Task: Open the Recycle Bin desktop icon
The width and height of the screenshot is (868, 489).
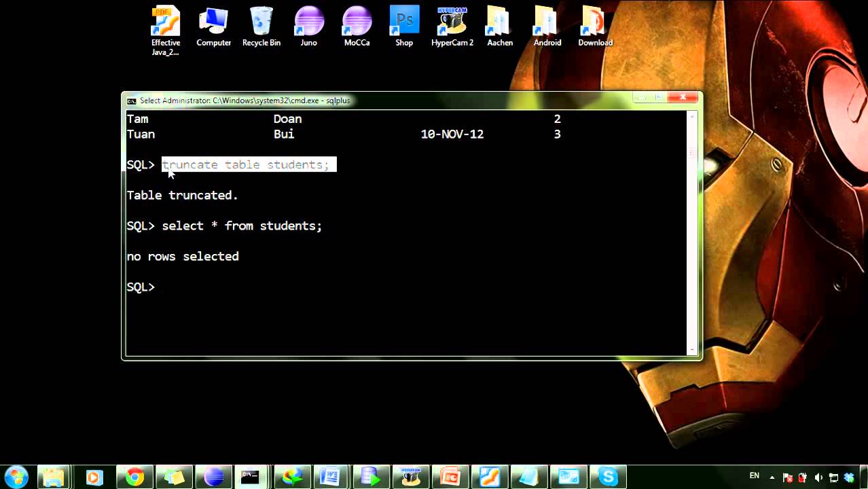Action: click(261, 27)
